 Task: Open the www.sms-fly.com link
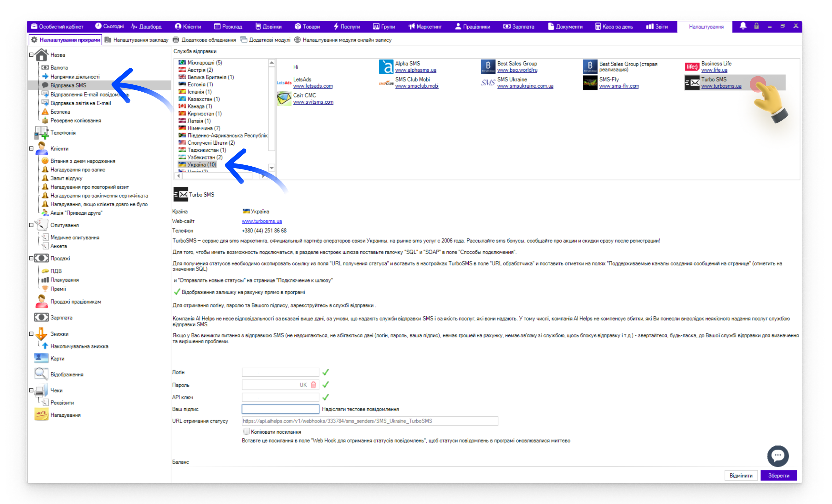(619, 86)
